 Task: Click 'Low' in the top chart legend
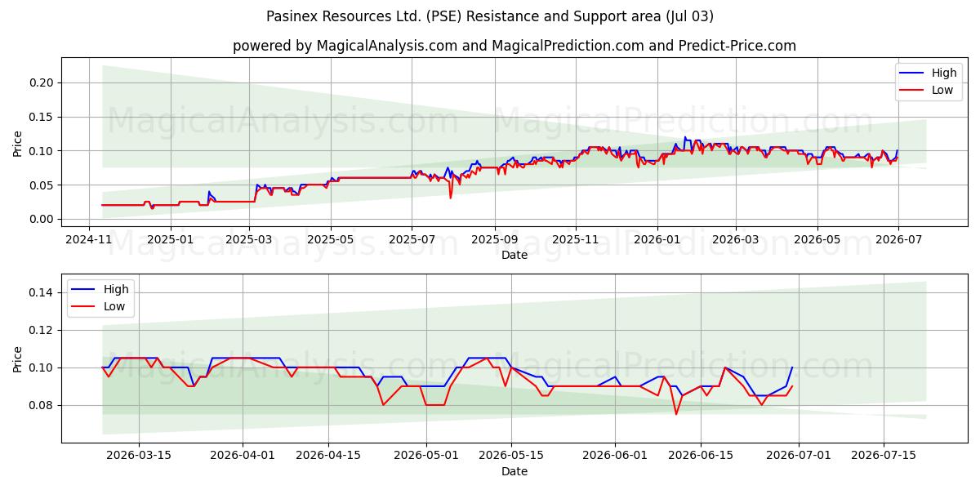pos(942,90)
